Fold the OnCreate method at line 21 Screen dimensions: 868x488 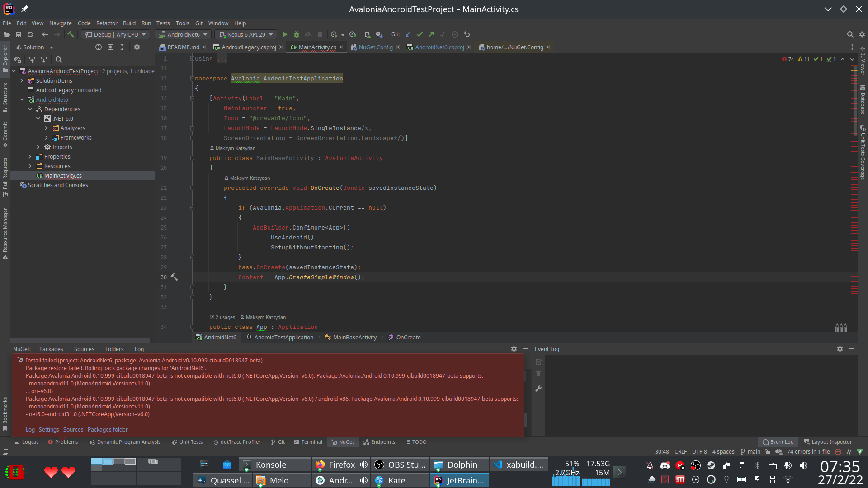tap(192, 188)
